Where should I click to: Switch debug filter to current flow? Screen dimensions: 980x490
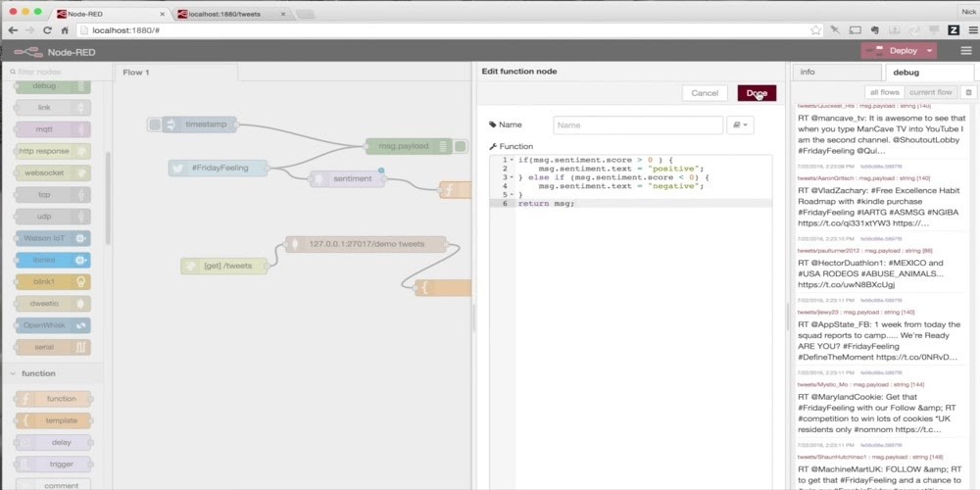pos(930,92)
